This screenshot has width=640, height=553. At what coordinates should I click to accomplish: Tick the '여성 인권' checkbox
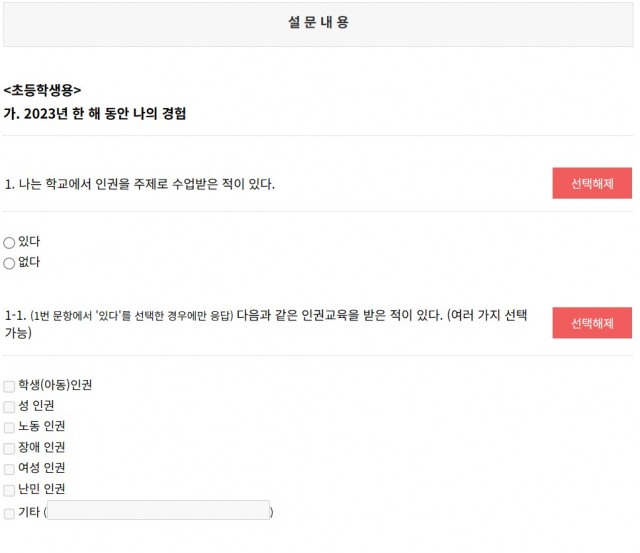9,469
